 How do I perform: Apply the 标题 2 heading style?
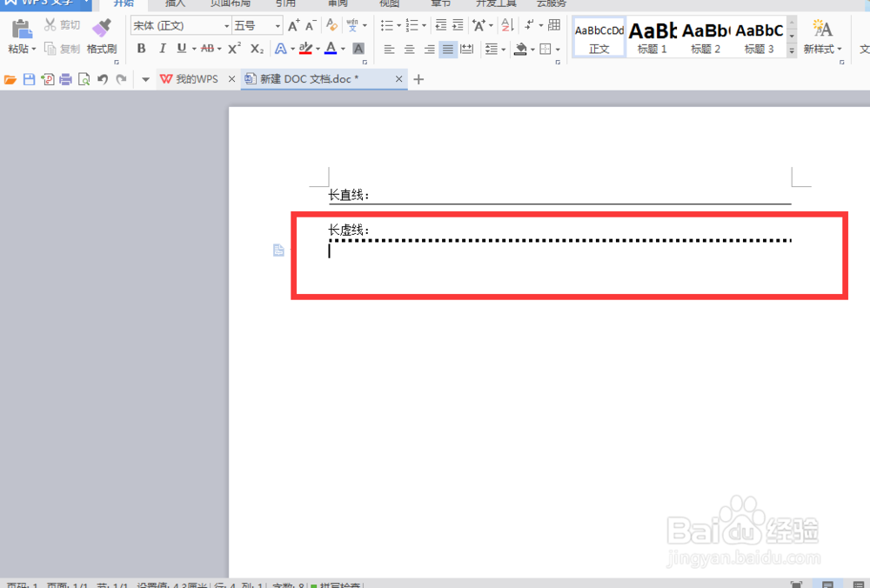[x=706, y=37]
